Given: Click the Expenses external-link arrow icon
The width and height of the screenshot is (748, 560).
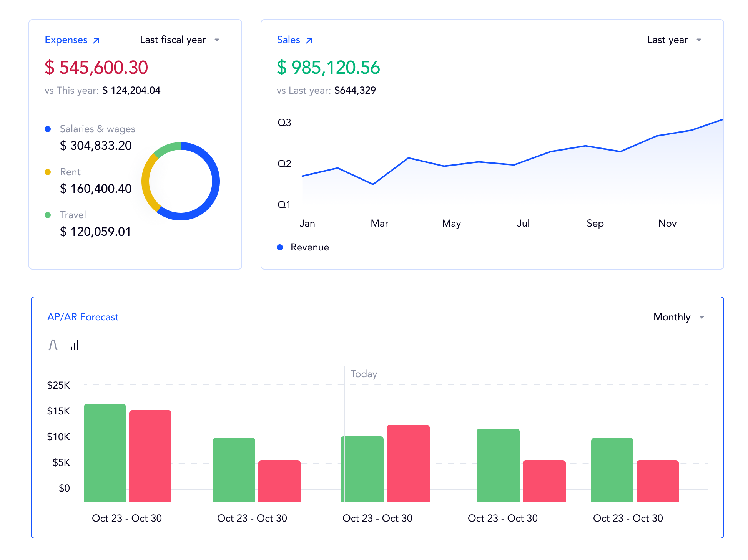Looking at the screenshot, I should pos(96,40).
